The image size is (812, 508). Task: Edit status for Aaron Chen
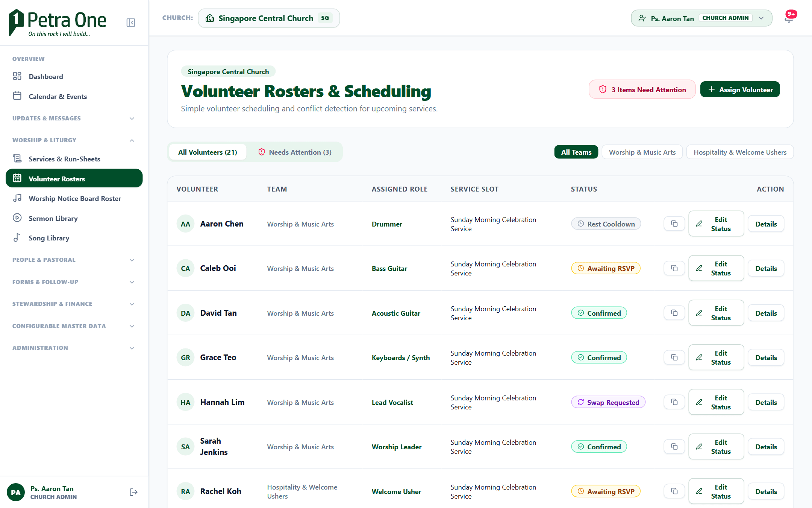click(x=716, y=224)
